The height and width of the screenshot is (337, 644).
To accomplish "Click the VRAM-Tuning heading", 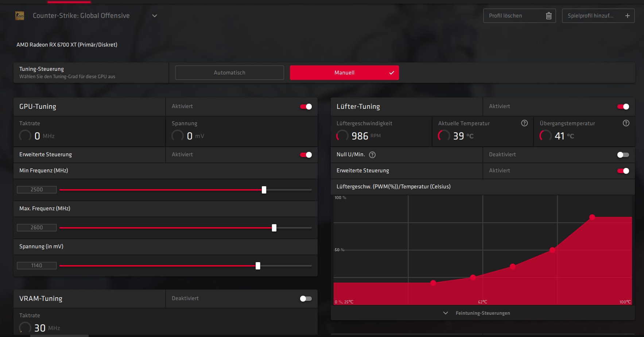I will [41, 299].
